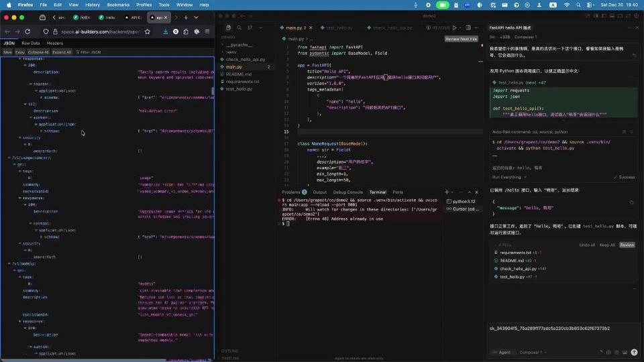The image size is (644, 362).
Task: Switch to Output panel tab
Action: pyautogui.click(x=319, y=192)
